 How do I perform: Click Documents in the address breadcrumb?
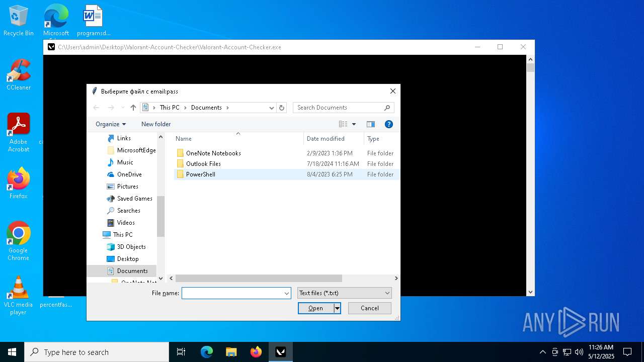point(206,108)
